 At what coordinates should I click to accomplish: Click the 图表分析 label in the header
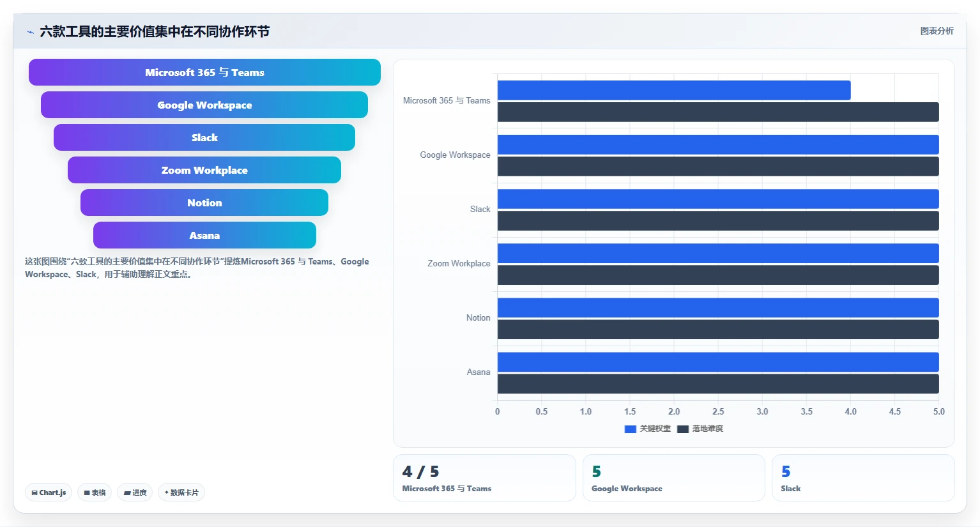point(937,31)
